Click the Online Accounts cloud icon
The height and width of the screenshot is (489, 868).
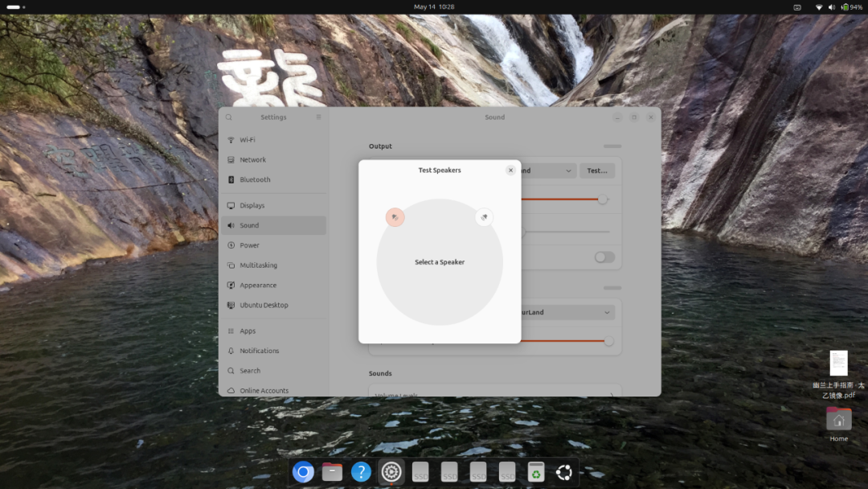point(231,390)
